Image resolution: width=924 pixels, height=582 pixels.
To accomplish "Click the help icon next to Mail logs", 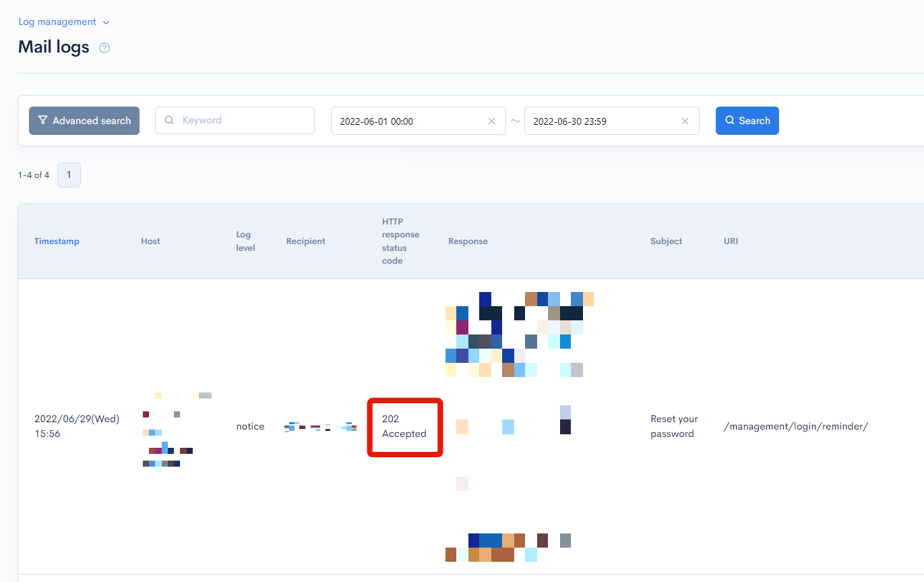I will (x=104, y=47).
